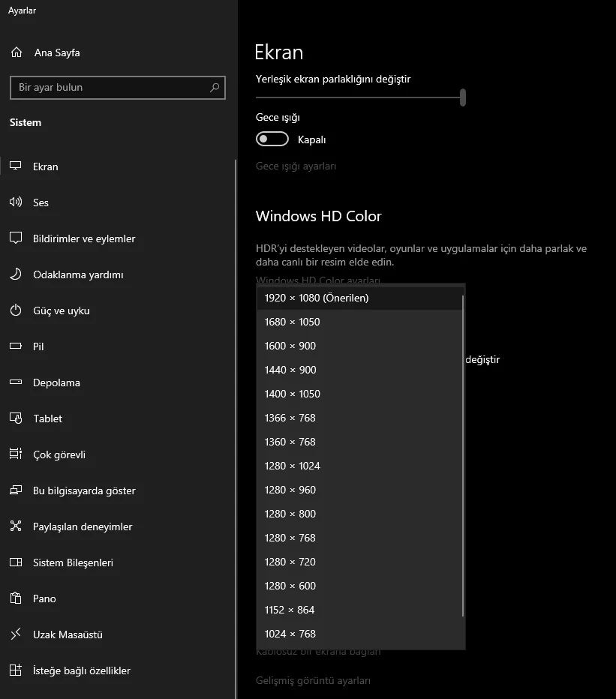Open the Tablet settings page
This screenshot has height=699, width=616.
click(47, 418)
